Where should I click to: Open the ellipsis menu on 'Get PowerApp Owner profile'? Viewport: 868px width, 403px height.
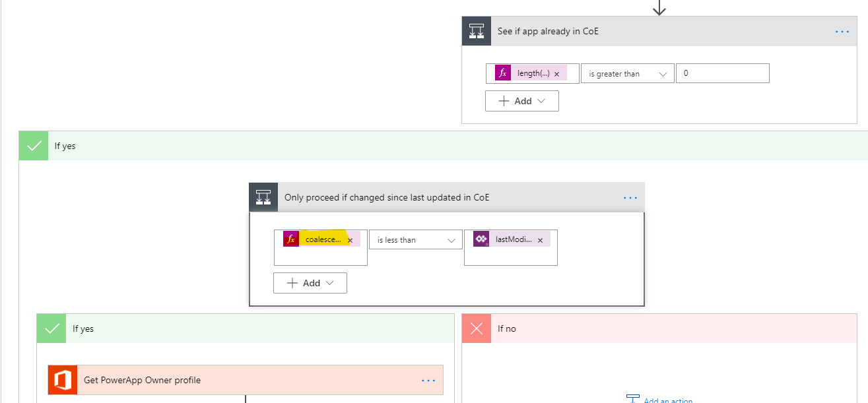click(428, 380)
